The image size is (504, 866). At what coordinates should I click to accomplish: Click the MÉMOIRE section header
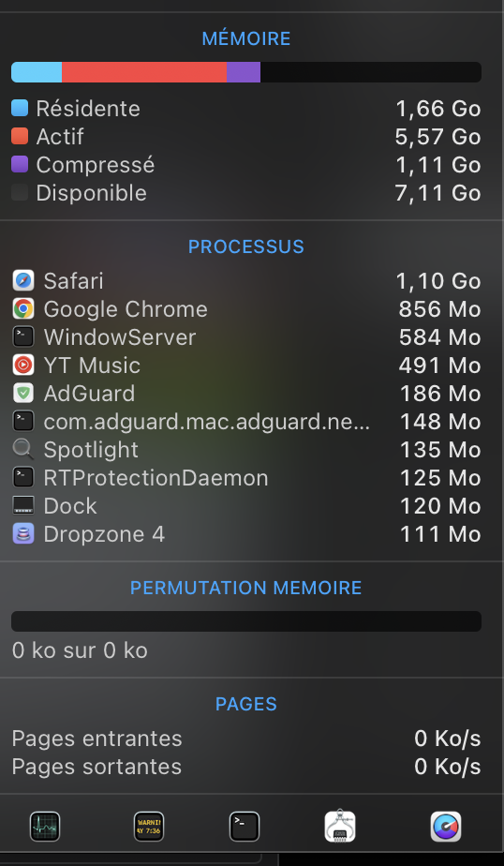click(246, 38)
